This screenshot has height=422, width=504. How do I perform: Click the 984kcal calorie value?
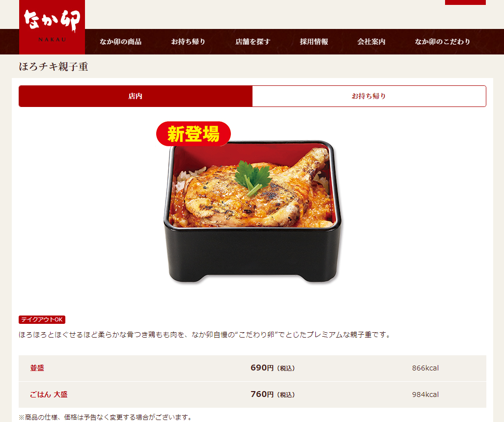(425, 395)
